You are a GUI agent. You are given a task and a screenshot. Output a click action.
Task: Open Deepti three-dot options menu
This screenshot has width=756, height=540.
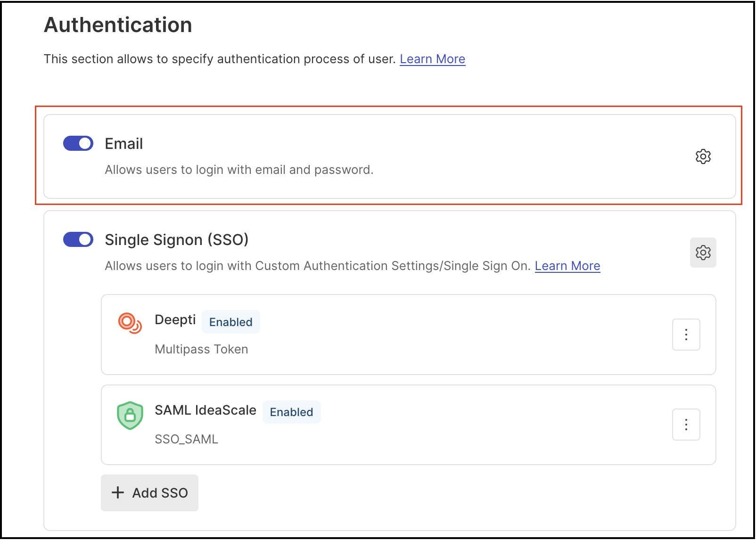(686, 335)
